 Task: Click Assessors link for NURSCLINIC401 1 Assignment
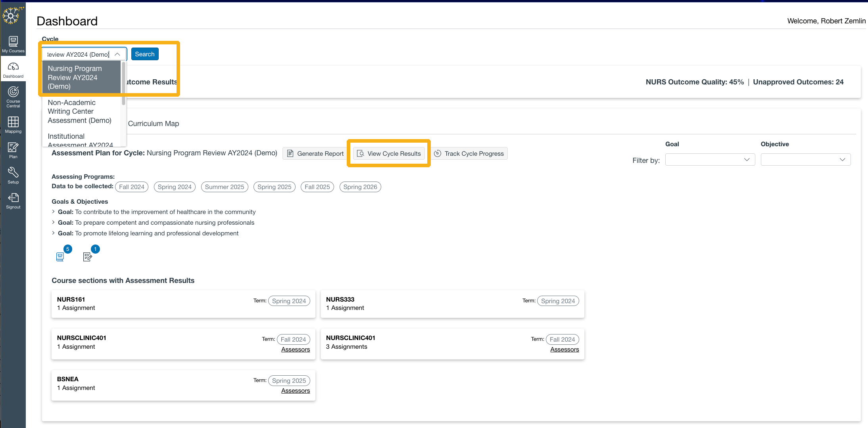(x=296, y=350)
